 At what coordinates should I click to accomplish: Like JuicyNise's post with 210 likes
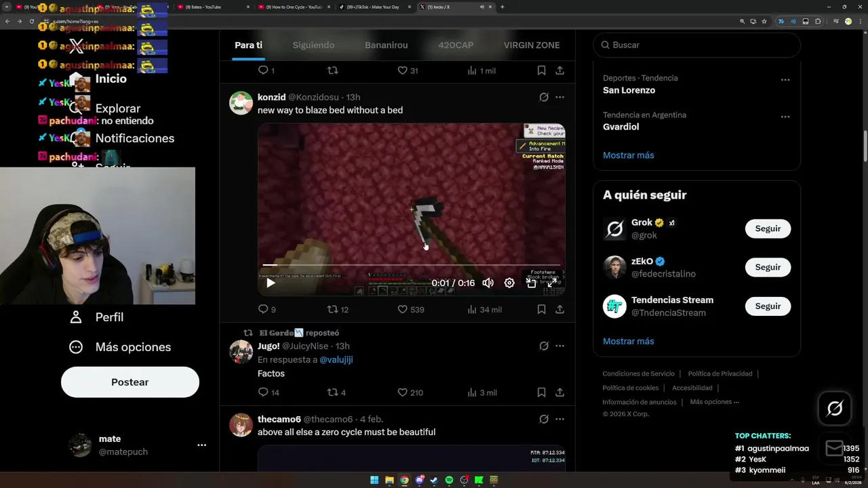[x=410, y=392]
